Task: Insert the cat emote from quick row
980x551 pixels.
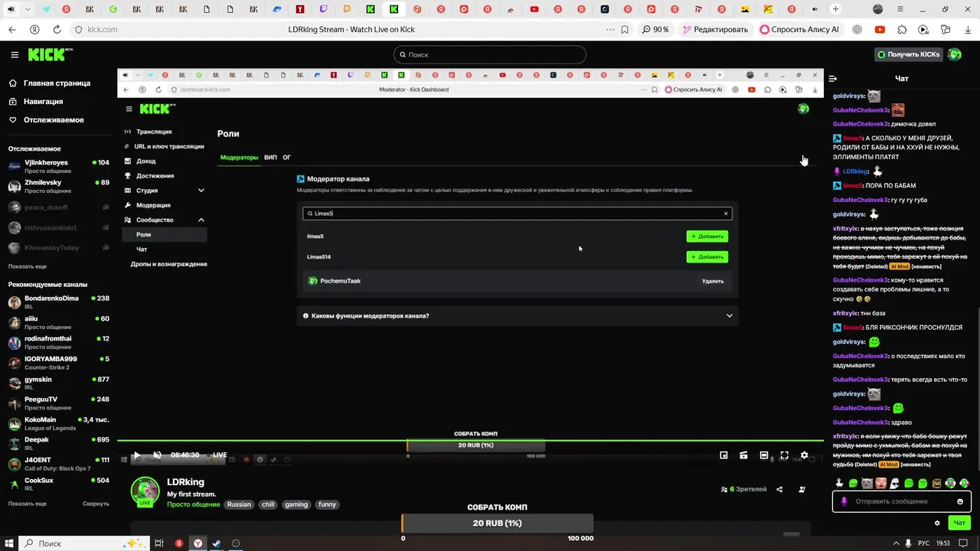Action: pyautogui.click(x=867, y=483)
